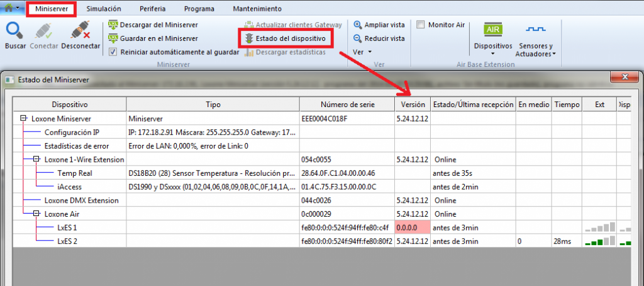Collapse the Loxone Air tree node
644x286 pixels.
pyautogui.click(x=36, y=214)
